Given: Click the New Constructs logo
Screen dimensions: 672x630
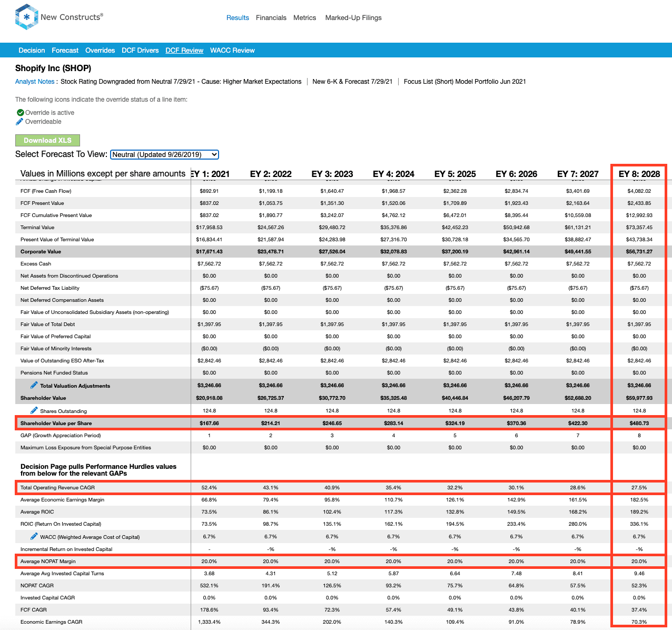Looking at the screenshot, I should [59, 17].
